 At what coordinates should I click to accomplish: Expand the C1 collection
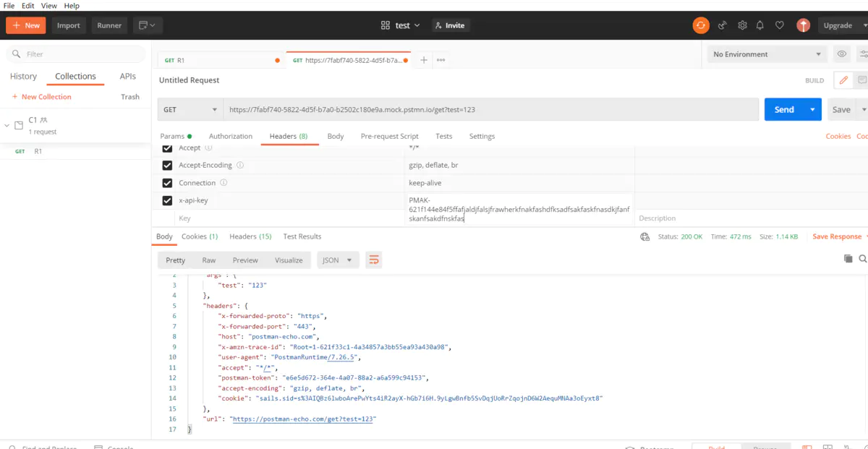point(7,125)
